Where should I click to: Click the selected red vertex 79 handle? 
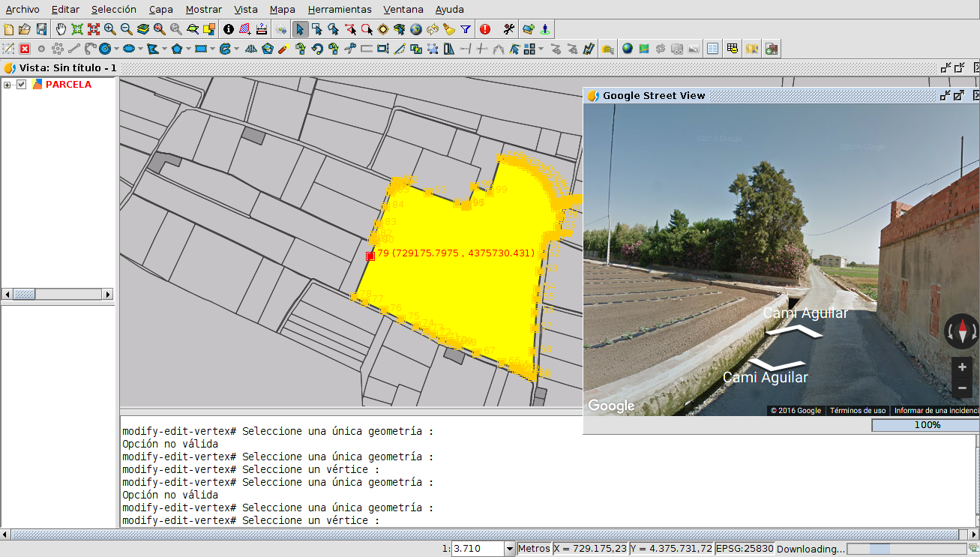click(370, 256)
